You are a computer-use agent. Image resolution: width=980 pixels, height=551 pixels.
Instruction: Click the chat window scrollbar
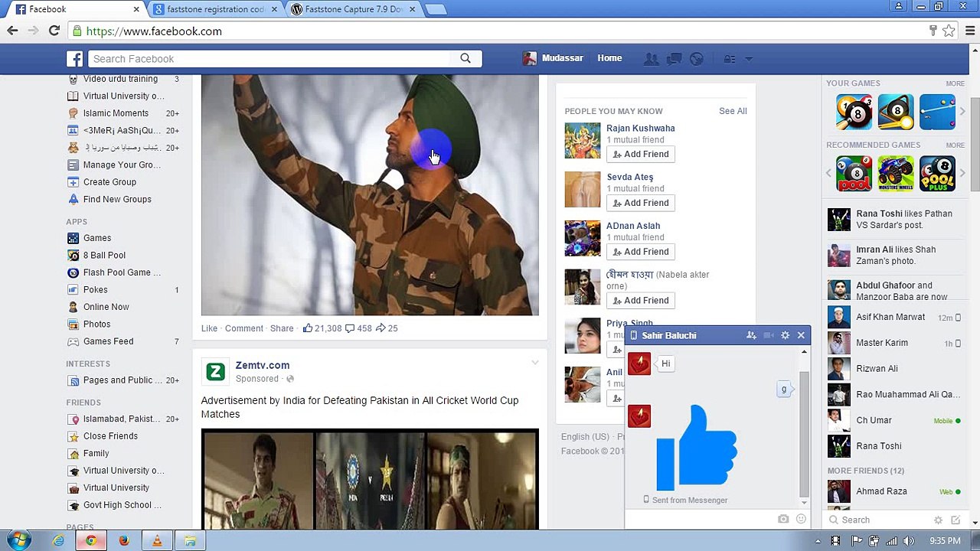coord(804,433)
